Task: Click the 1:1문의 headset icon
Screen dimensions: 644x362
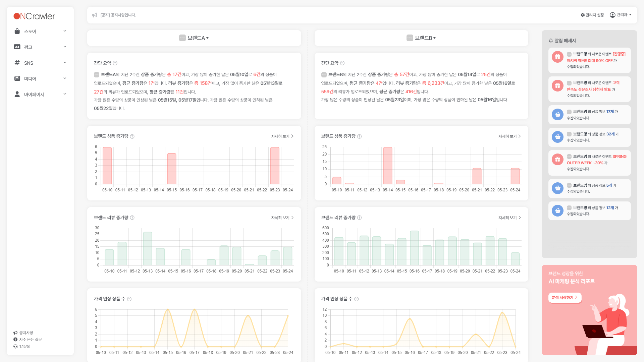Action: click(x=15, y=347)
